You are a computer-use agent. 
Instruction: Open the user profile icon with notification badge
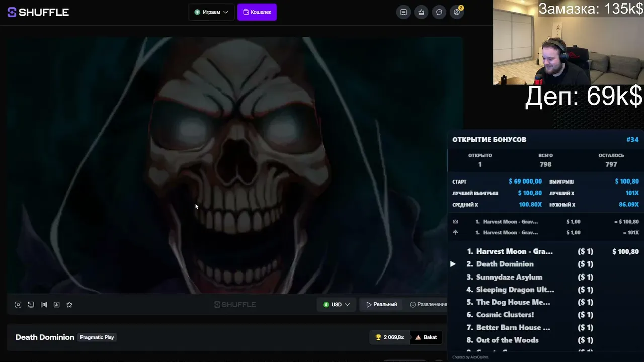457,12
